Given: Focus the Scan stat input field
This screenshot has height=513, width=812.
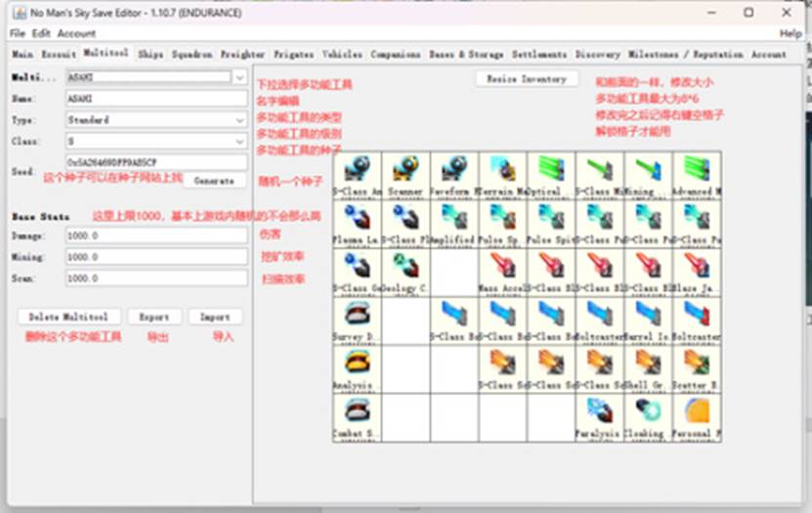Looking at the screenshot, I should pos(156,278).
